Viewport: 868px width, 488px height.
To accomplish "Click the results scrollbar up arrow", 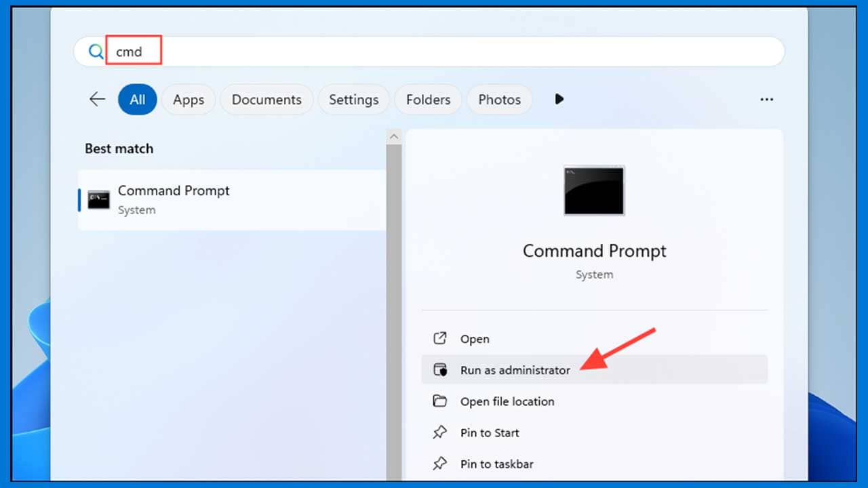I will pos(394,137).
